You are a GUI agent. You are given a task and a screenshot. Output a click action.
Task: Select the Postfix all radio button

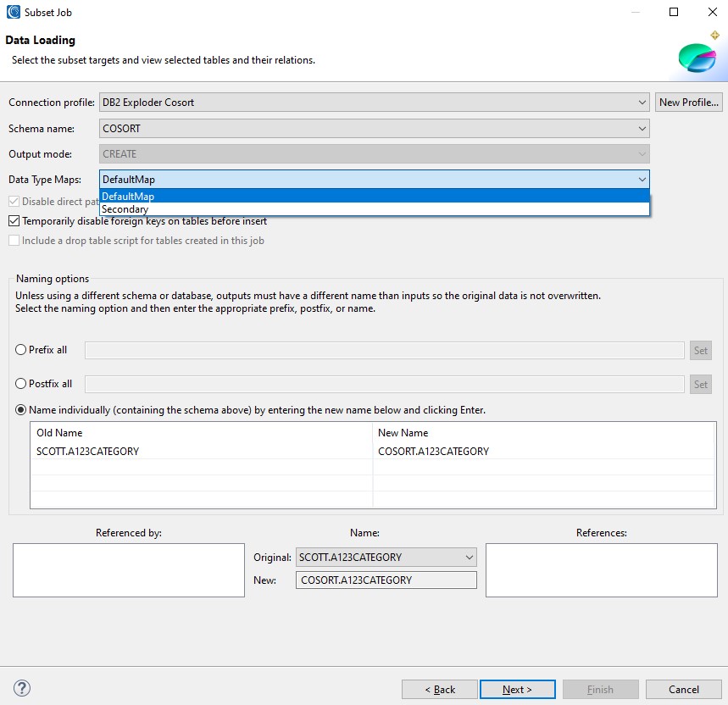(x=21, y=384)
